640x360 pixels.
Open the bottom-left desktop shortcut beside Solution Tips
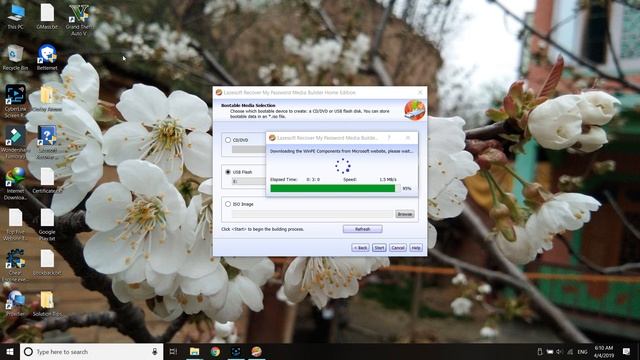(16, 304)
